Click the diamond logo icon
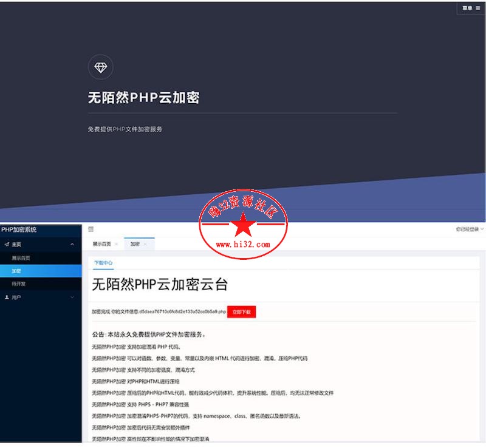Image resolution: width=486 pixels, height=448 pixels. click(x=101, y=68)
